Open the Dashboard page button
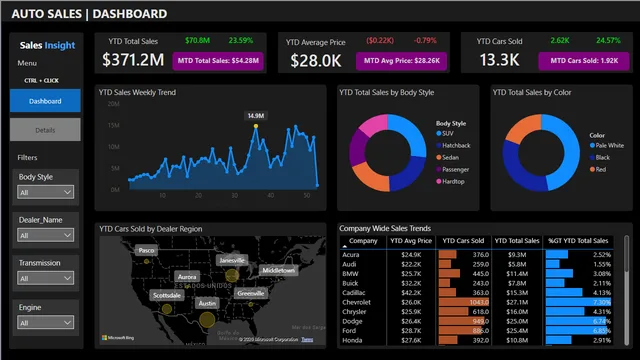Viewport: 640px width, 360px height. pyautogui.click(x=45, y=101)
